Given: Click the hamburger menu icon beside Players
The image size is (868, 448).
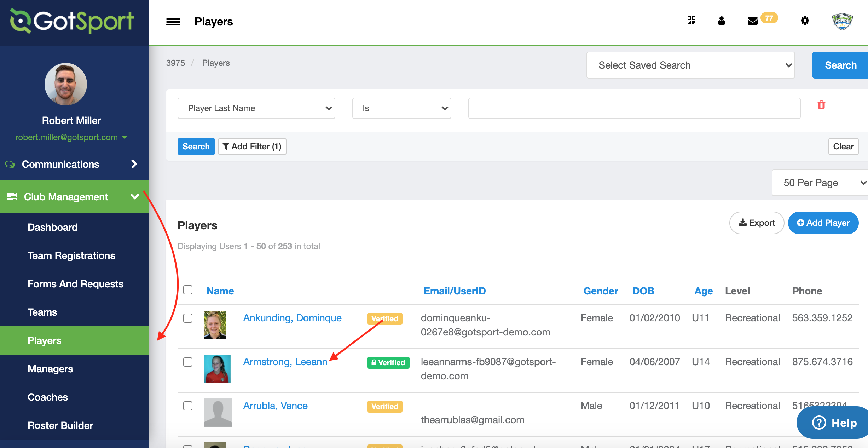Looking at the screenshot, I should pos(173,22).
